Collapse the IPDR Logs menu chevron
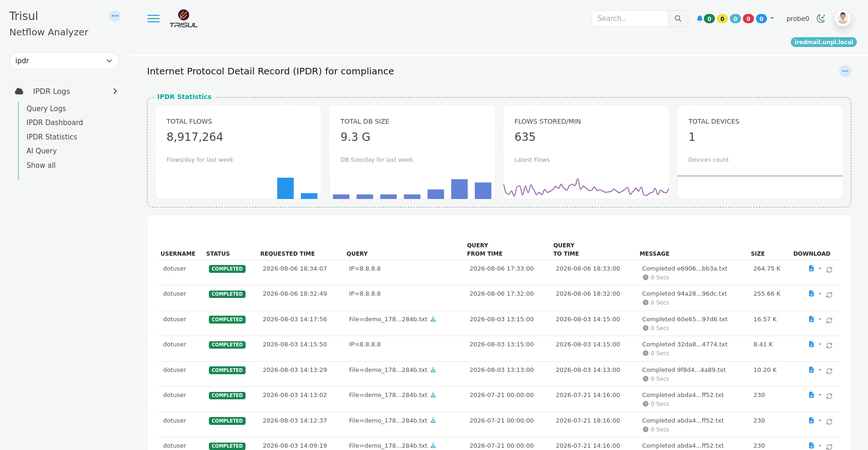 click(x=115, y=91)
